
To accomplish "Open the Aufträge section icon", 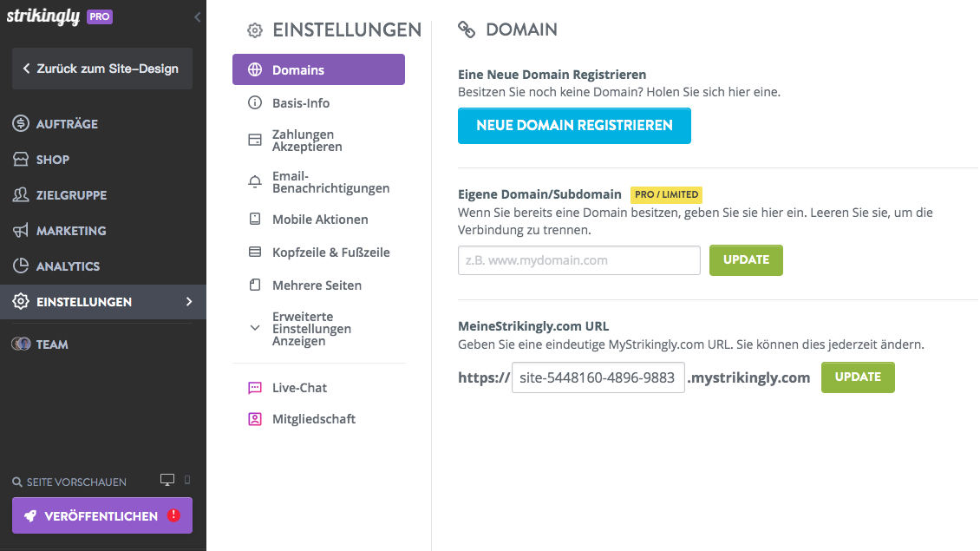I will pos(21,124).
